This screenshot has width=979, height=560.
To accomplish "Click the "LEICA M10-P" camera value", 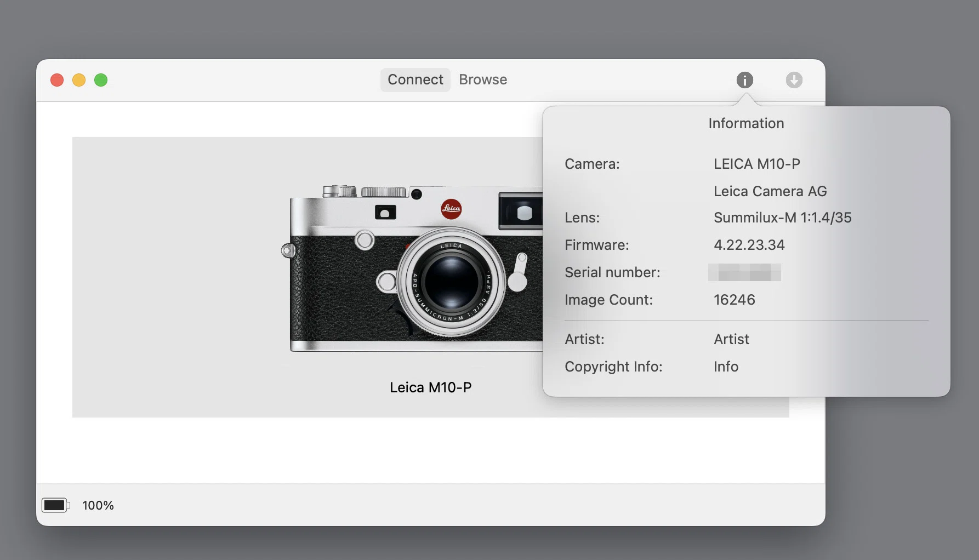I will pos(757,164).
